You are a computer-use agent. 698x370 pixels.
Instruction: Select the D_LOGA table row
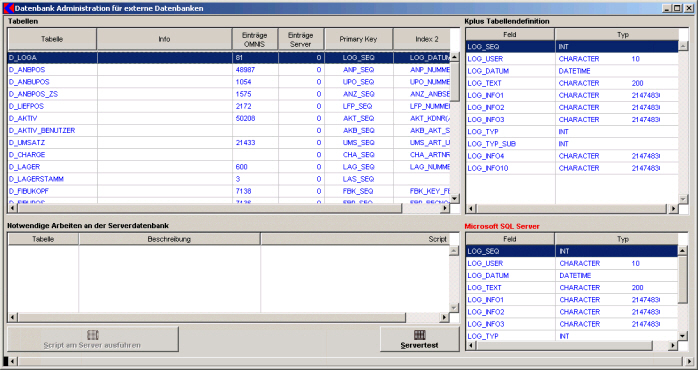click(x=229, y=58)
